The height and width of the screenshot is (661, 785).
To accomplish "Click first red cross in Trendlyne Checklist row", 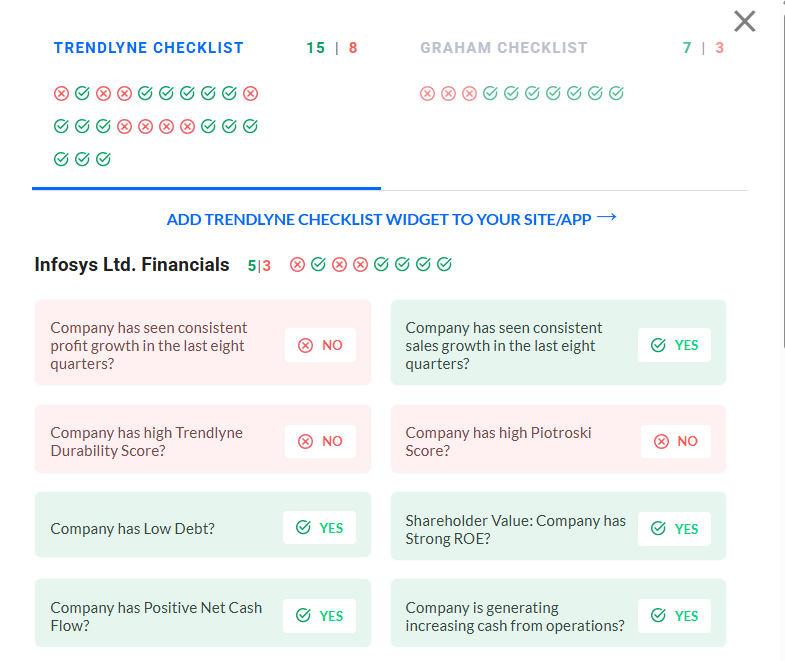I will pyautogui.click(x=61, y=94).
